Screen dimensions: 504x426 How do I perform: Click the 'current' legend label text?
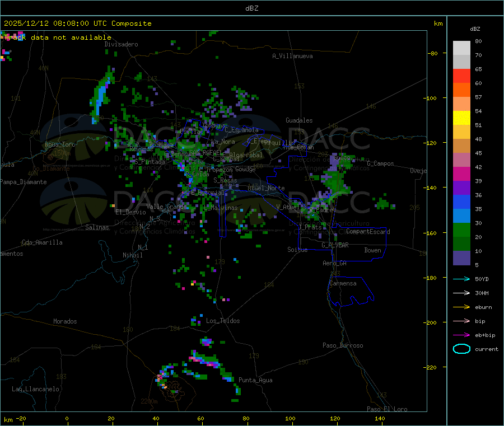coord(487,349)
